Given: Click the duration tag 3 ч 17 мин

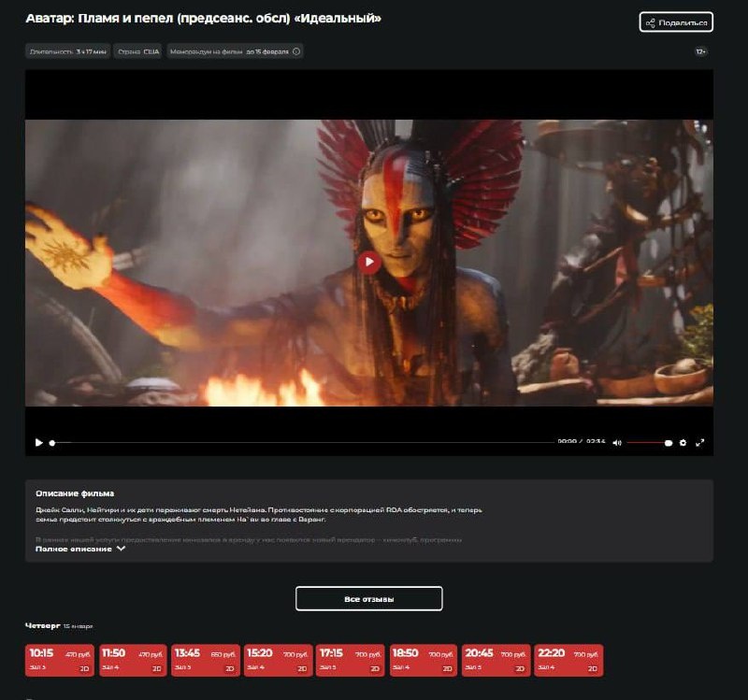Looking at the screenshot, I should pos(67,51).
